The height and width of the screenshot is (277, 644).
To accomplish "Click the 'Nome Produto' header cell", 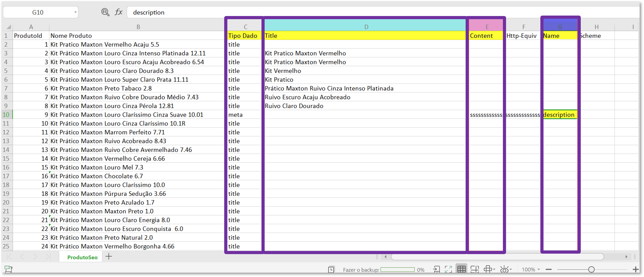I will pos(137,35).
